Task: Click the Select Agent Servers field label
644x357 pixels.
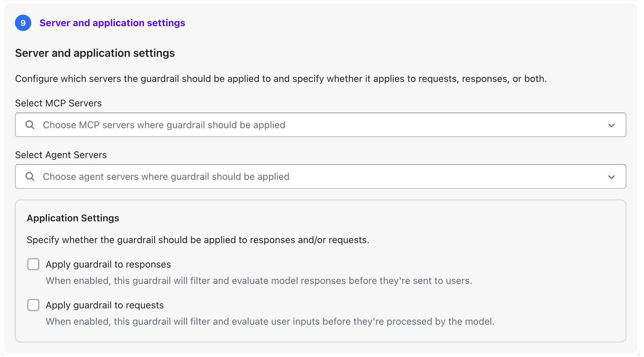Action: pyautogui.click(x=61, y=155)
